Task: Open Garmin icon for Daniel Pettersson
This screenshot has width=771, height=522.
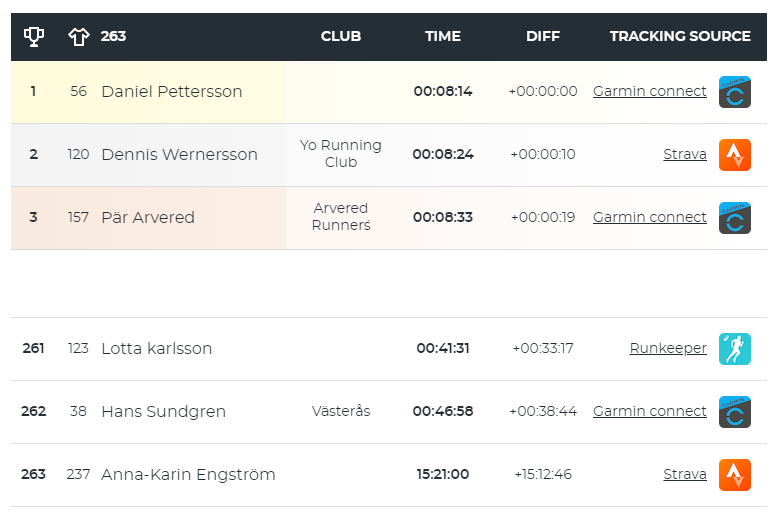Action: coord(735,92)
